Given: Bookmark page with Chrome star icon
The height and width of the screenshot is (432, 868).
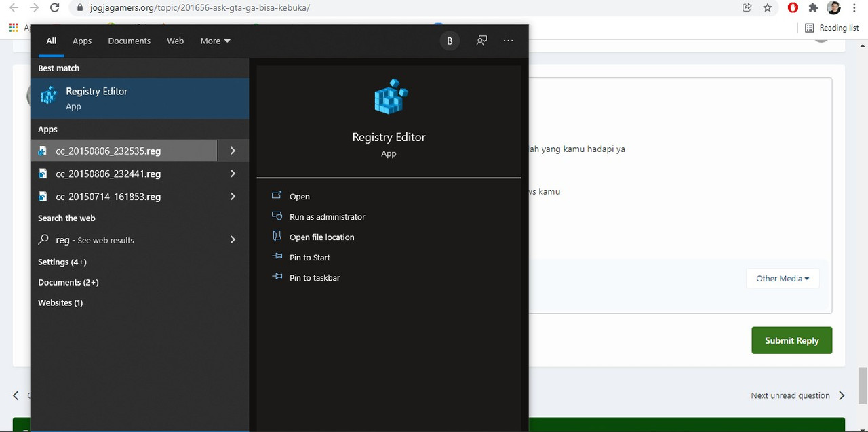Looking at the screenshot, I should point(768,8).
